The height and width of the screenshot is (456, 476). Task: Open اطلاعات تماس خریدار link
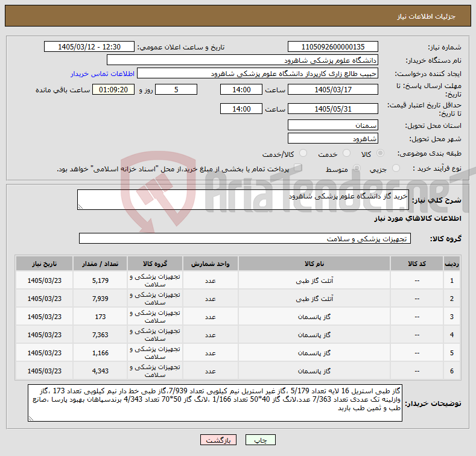[x=103, y=74]
